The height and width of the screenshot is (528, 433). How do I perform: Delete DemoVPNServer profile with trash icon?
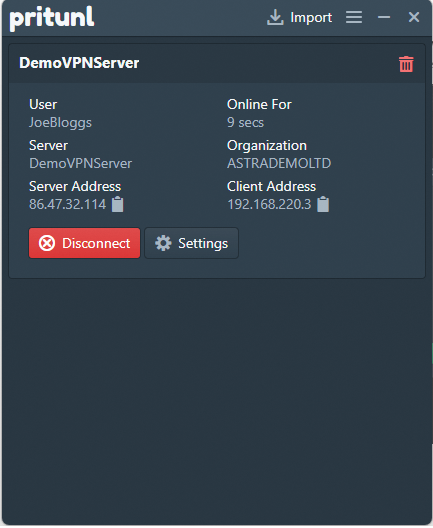[406, 64]
